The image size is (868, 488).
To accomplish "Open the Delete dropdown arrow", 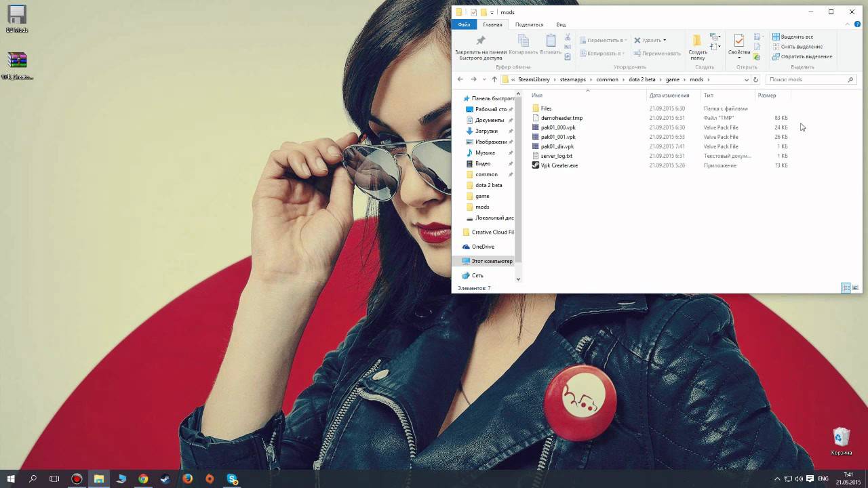I will pos(665,40).
